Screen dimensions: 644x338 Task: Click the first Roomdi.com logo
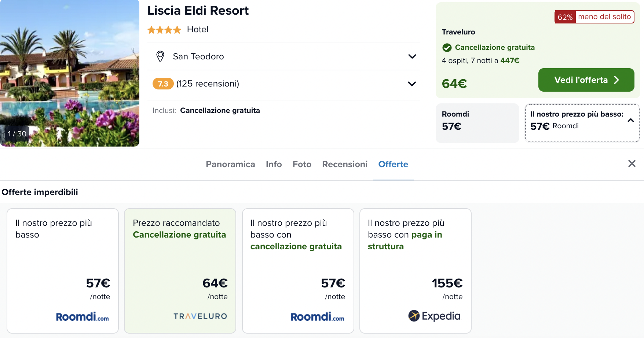point(82,317)
